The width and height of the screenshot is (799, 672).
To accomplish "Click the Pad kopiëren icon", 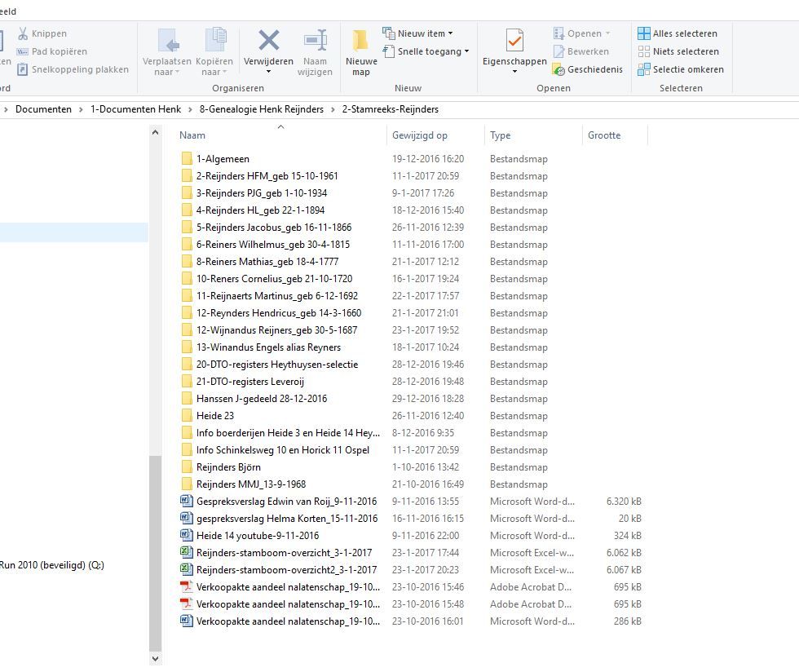I will (x=23, y=51).
